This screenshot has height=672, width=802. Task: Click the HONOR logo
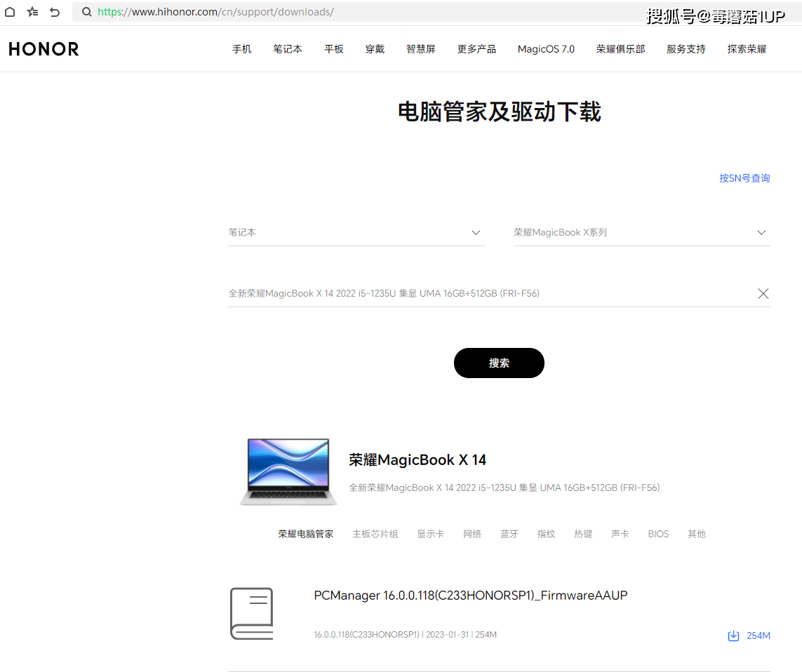click(x=44, y=49)
